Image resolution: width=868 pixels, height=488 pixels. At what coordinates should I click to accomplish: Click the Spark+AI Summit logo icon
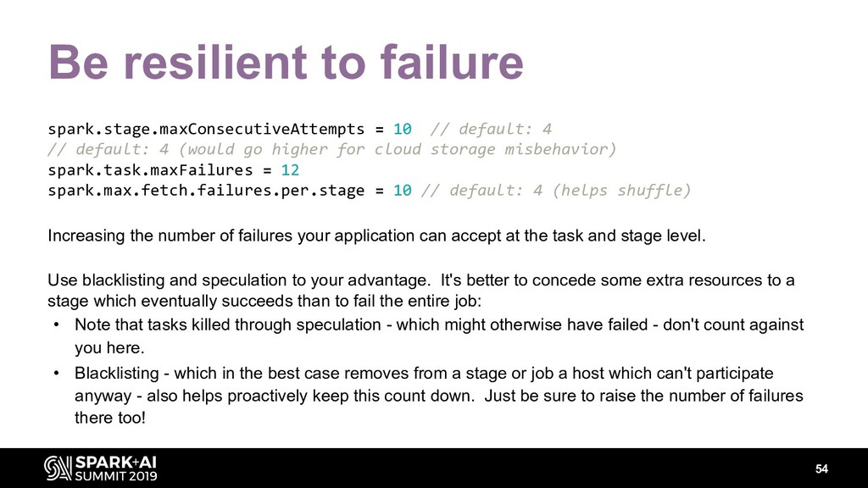[x=58, y=468]
